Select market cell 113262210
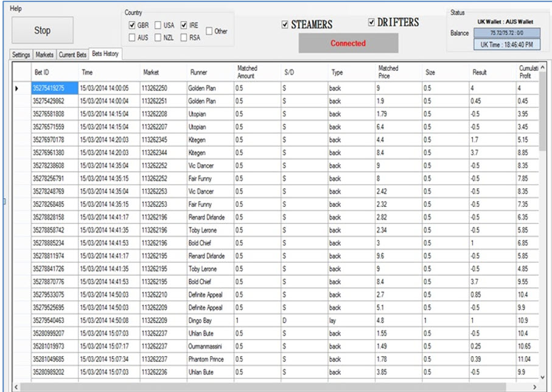Viewport: 552px width, 392px height. click(x=163, y=295)
